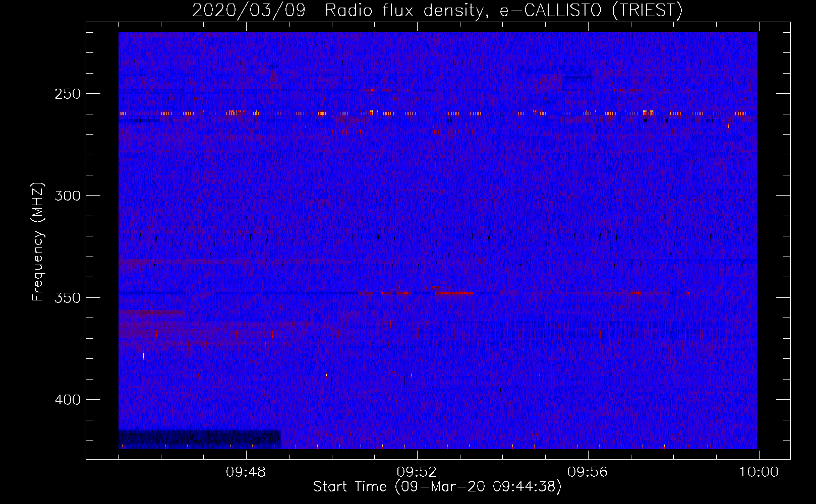Click the 250 frequency tick label

67,94
